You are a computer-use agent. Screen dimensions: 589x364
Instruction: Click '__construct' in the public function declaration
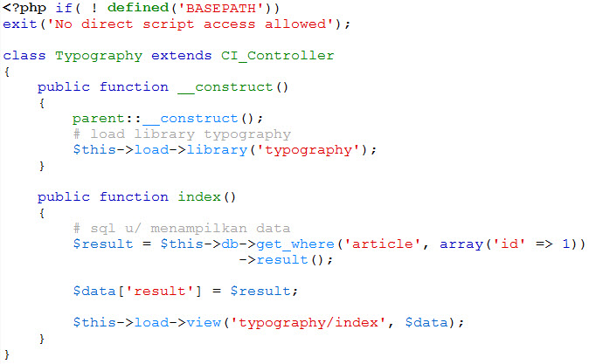[x=225, y=87]
